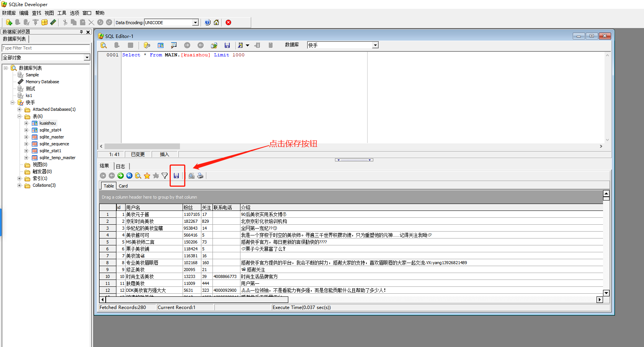644x347 pixels.
Task: Click the green memory chip icon in main toolbar
Action: coord(53,22)
